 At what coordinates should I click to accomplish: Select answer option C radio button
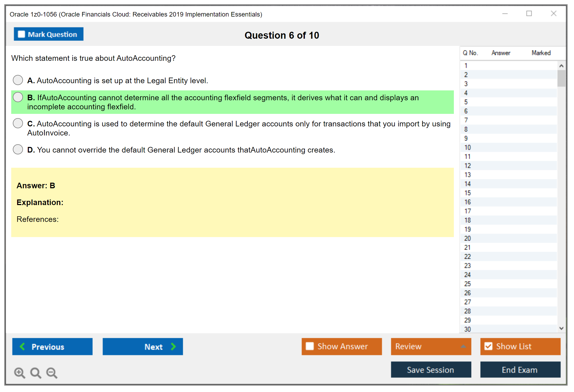[18, 123]
